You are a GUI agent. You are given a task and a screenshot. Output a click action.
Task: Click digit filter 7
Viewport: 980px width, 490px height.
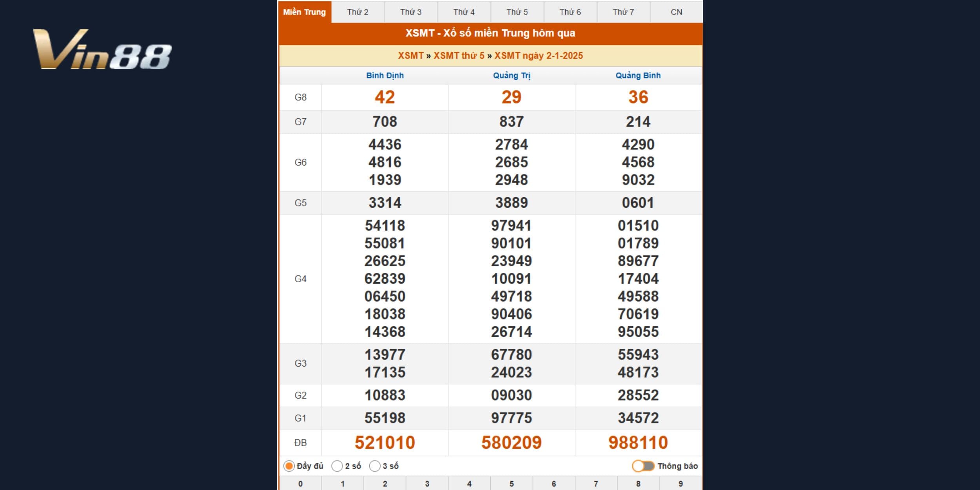pyautogui.click(x=596, y=484)
